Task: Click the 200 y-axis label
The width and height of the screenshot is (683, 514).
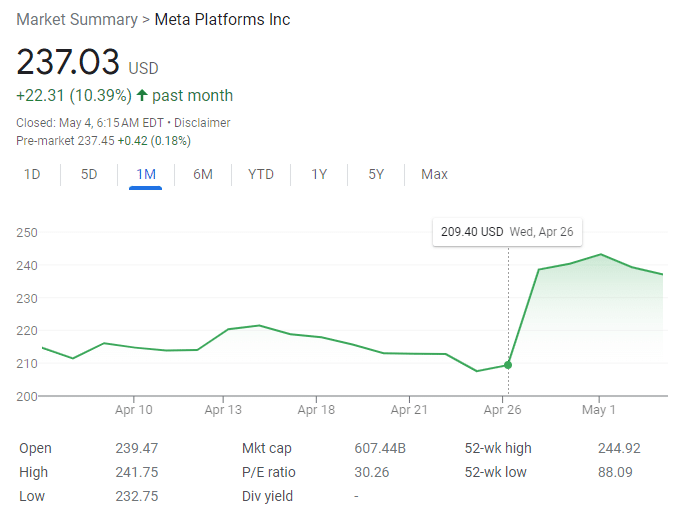Action: 27,396
